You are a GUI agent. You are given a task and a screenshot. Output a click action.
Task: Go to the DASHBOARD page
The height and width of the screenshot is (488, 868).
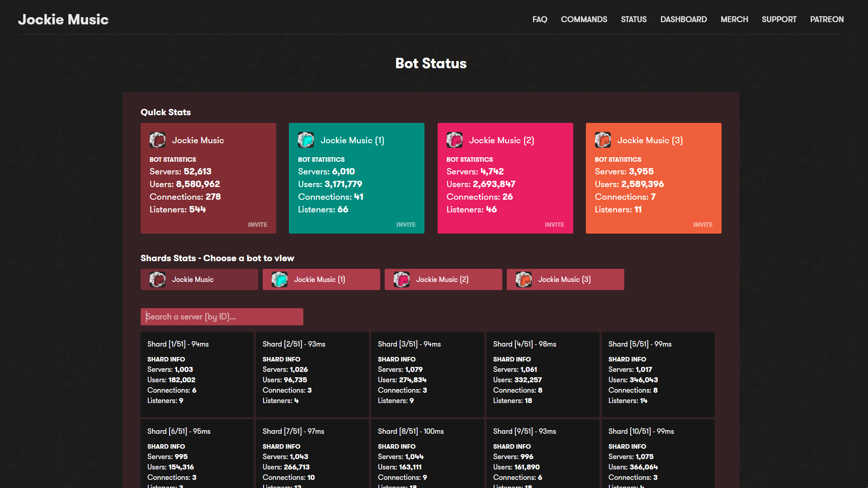684,19
